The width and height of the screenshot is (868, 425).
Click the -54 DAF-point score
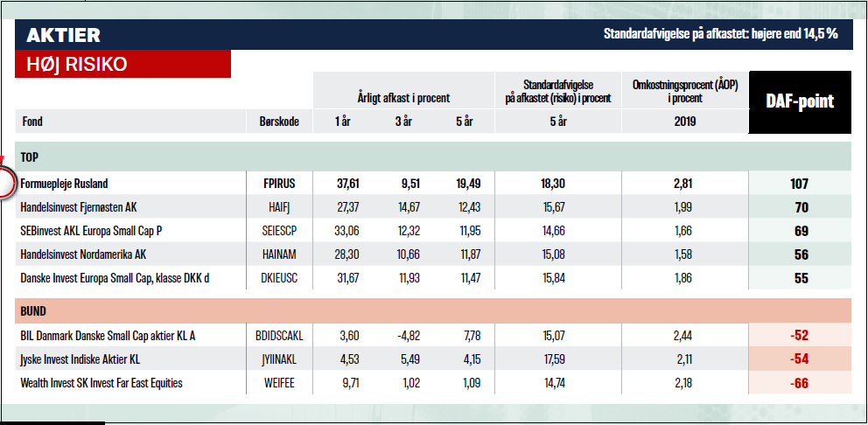pos(800,359)
